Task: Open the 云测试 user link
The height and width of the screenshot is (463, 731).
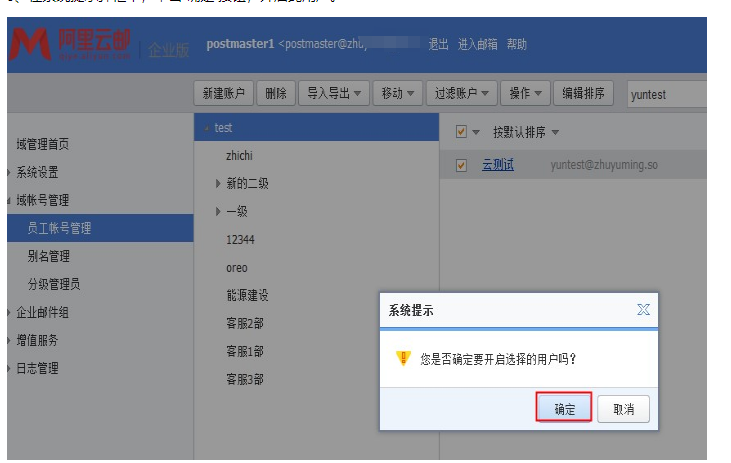Action: point(497,165)
